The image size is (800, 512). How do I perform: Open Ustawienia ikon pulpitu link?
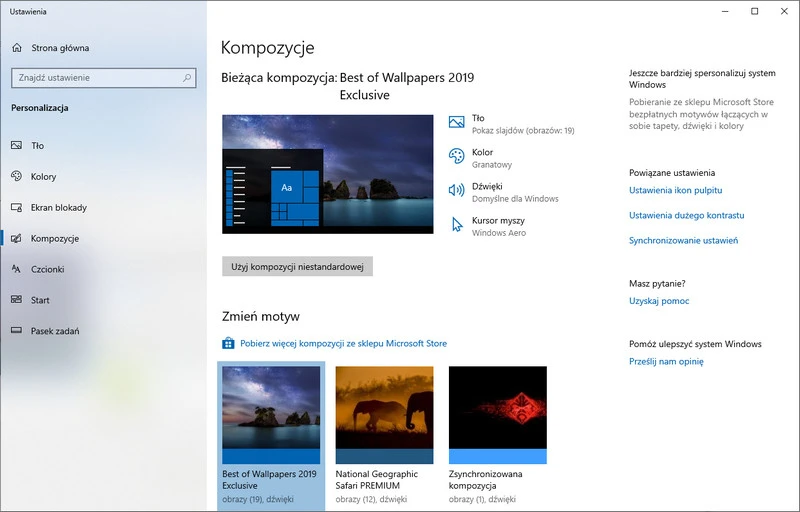(x=675, y=190)
